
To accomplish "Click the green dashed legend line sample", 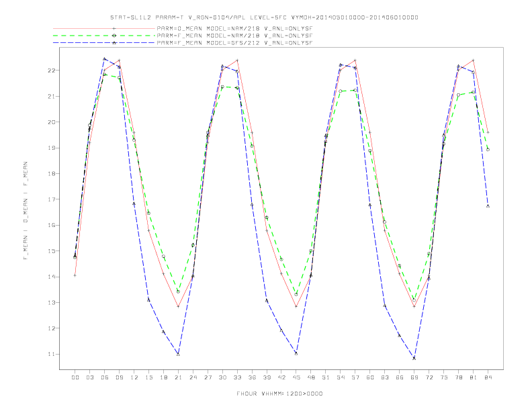I will [x=104, y=36].
